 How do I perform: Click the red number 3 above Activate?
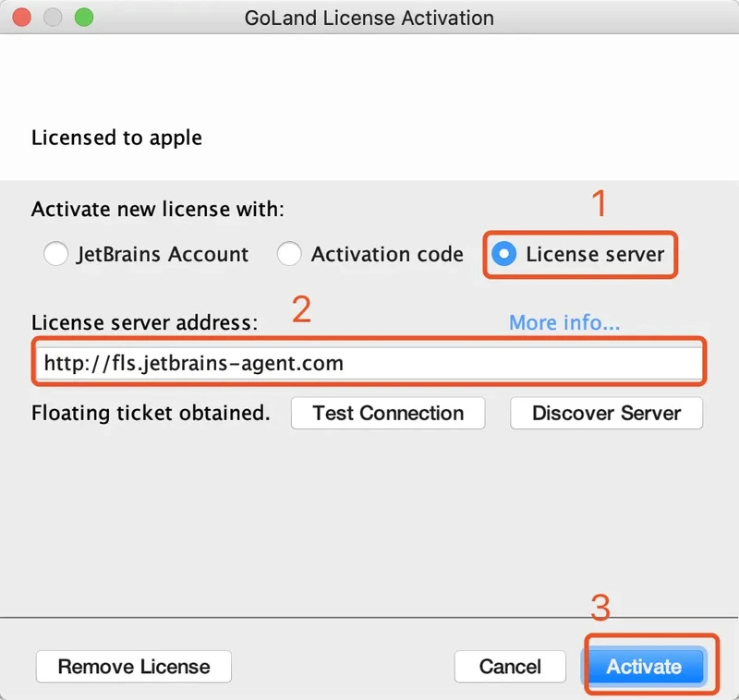point(600,609)
